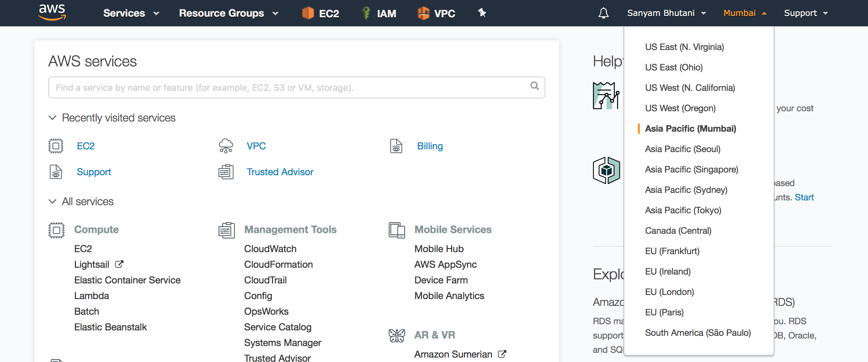Select Asia Pacific (Mumbai) region
Screen dimensions: 868x362
[691, 129]
